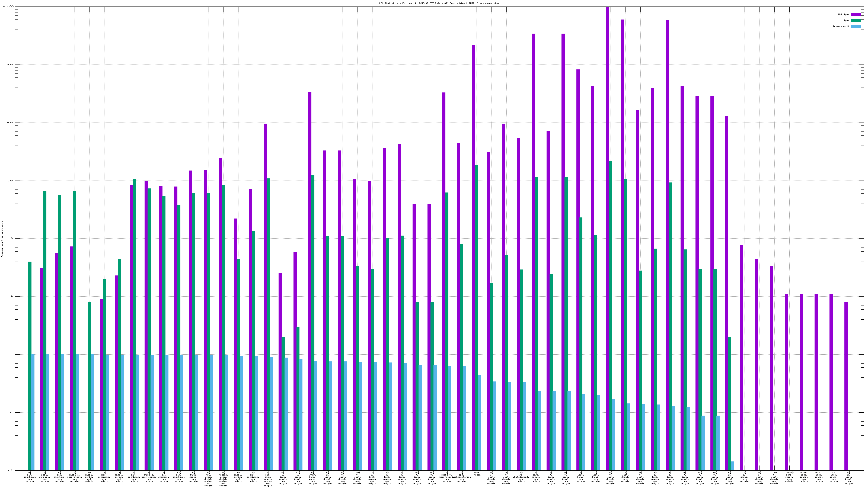The image size is (868, 488).
Task: Click the 'psbl.surriel.com origin' x-axis label
Action: (x=44, y=477)
